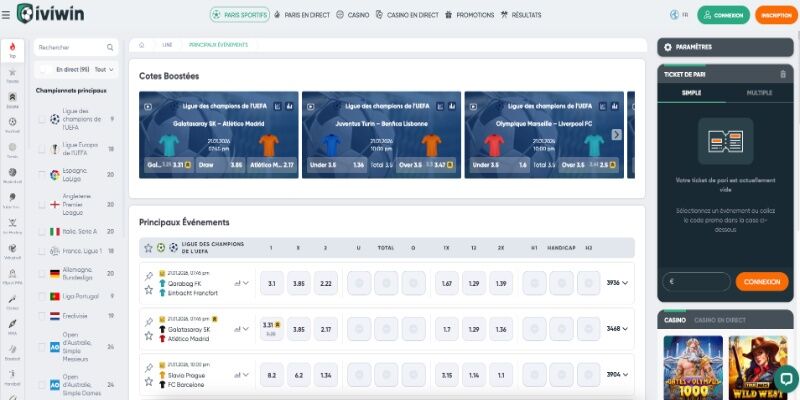Open the Wild West game thumbnail
Image resolution: width=800 pixels, height=400 pixels.
click(x=758, y=367)
